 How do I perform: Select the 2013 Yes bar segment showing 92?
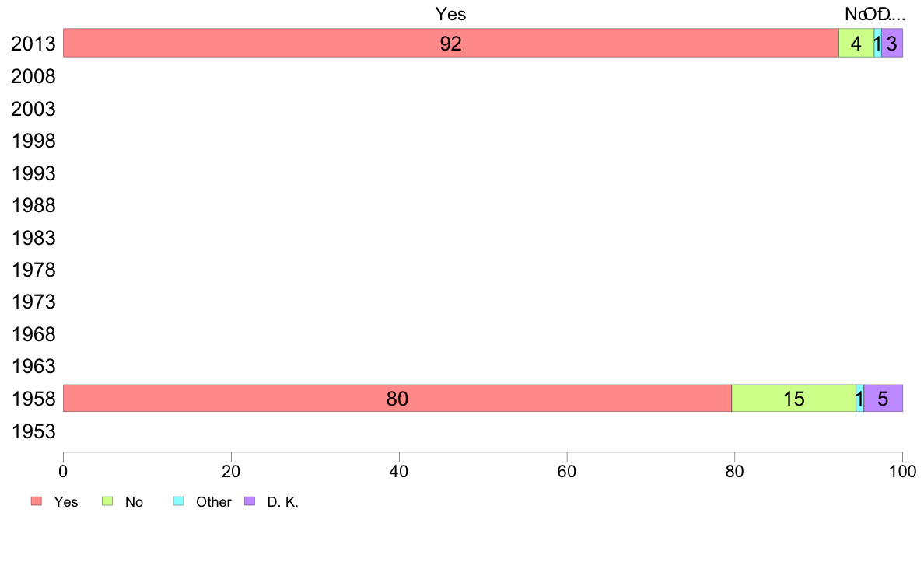pyautogui.click(x=451, y=43)
